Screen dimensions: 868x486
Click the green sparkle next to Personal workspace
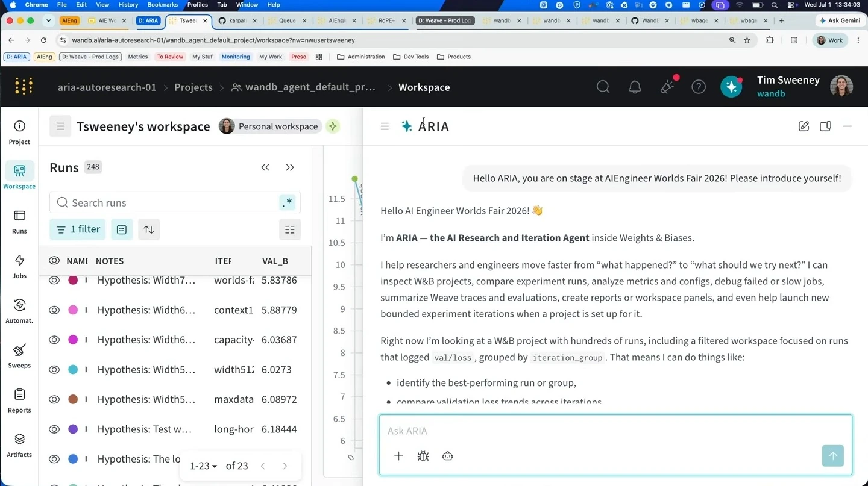(x=333, y=126)
